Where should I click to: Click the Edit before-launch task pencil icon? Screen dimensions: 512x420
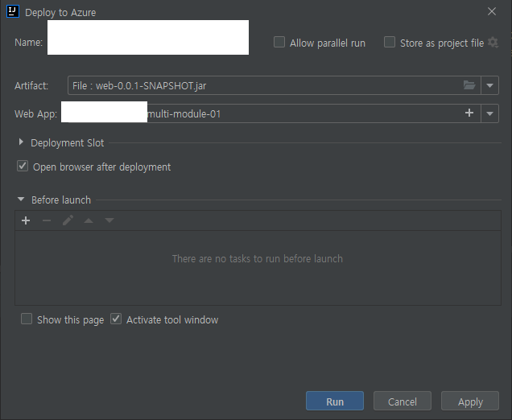tap(68, 220)
